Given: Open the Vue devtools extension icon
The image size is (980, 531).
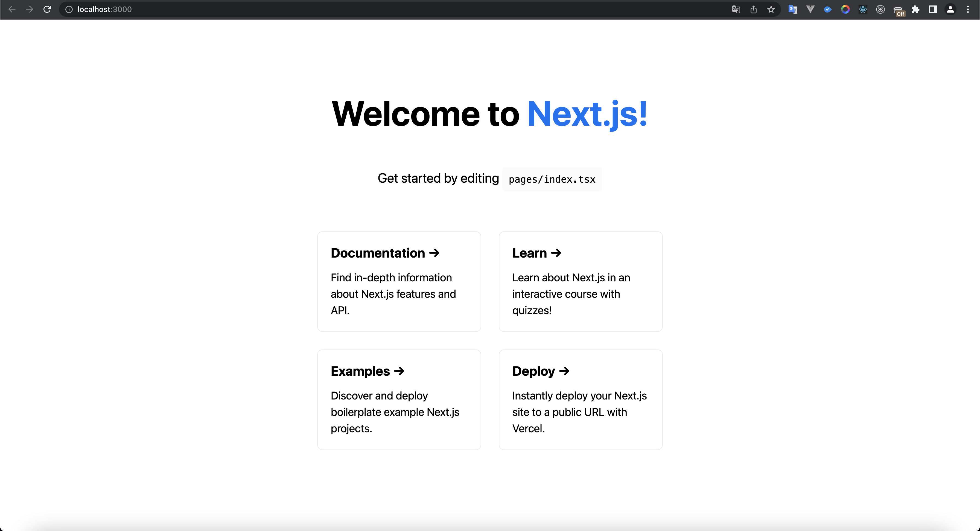Looking at the screenshot, I should pos(810,10).
